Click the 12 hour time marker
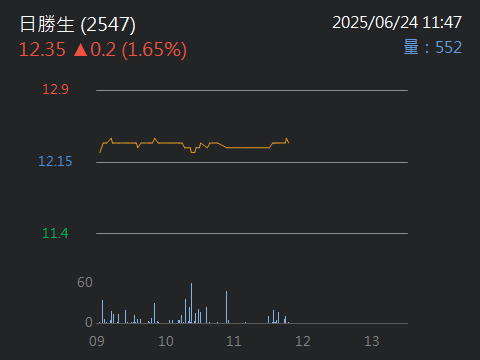This screenshot has width=480, height=360. click(x=303, y=341)
